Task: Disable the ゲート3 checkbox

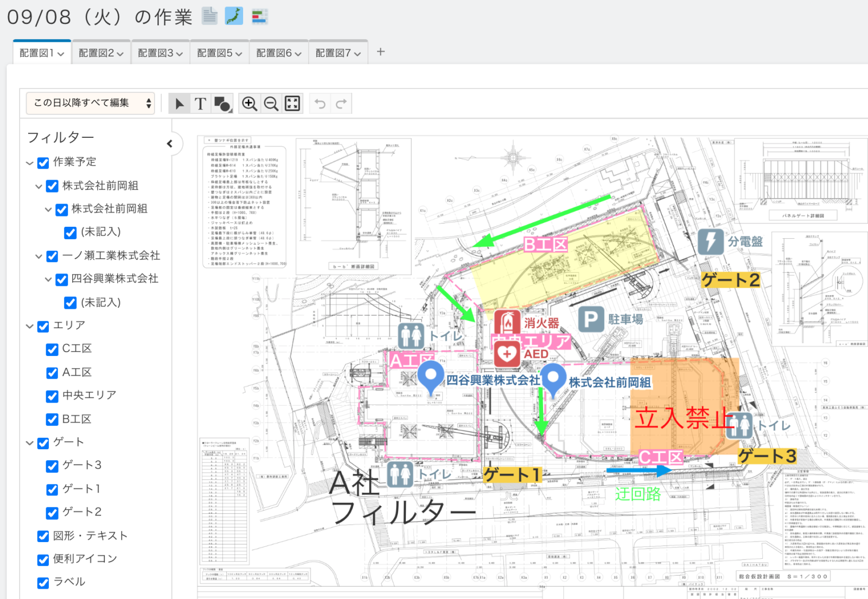Action: (52, 466)
